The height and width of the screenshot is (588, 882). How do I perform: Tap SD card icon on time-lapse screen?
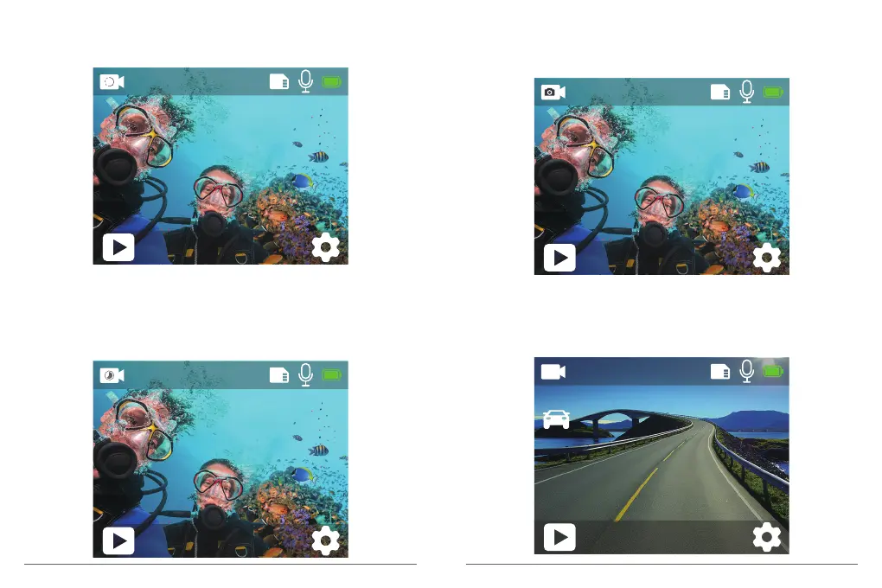279,375
